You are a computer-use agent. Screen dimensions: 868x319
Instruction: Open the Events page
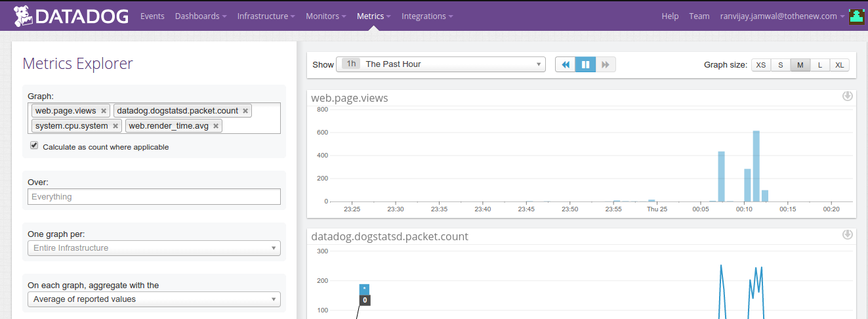point(152,16)
